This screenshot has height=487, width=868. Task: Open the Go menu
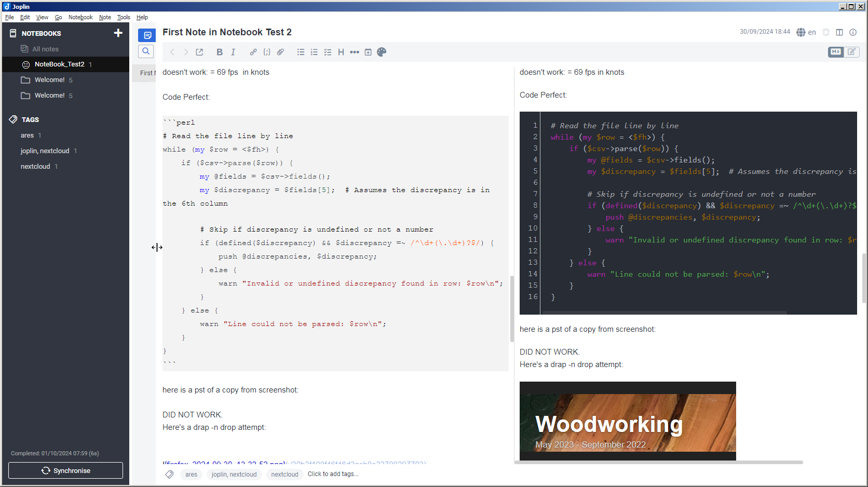58,17
